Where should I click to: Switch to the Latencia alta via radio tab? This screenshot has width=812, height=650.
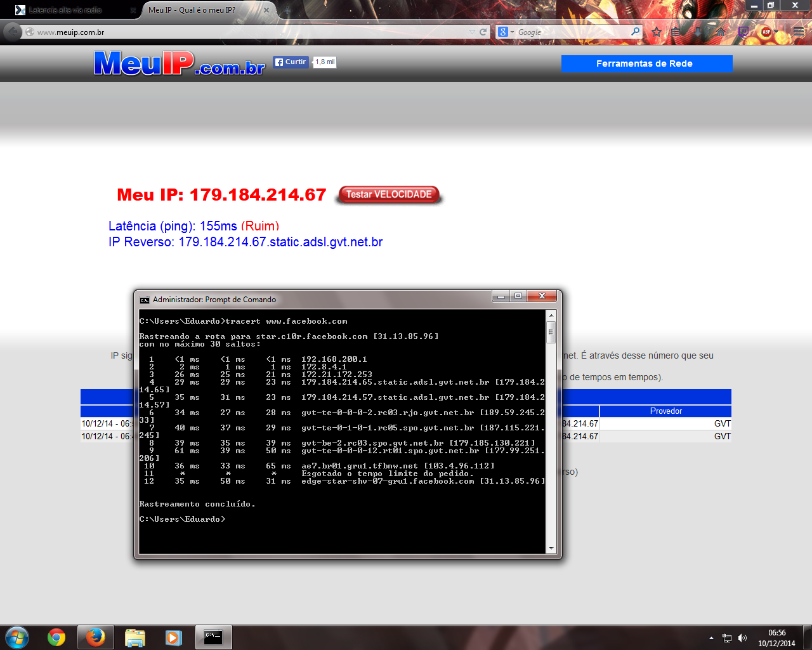pos(70,10)
